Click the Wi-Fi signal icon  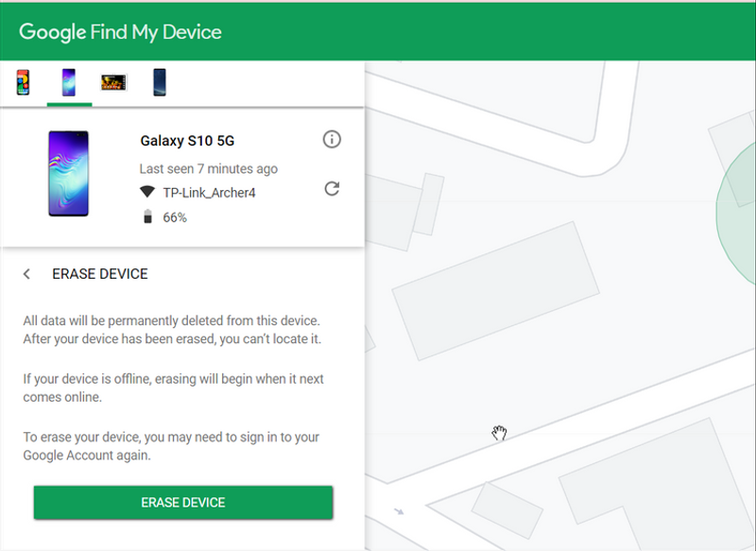click(x=146, y=193)
